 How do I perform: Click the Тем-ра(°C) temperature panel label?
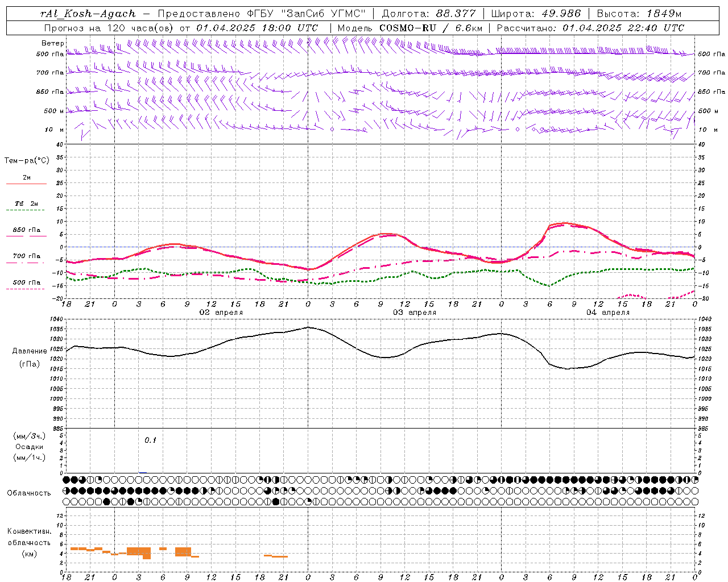(27, 160)
